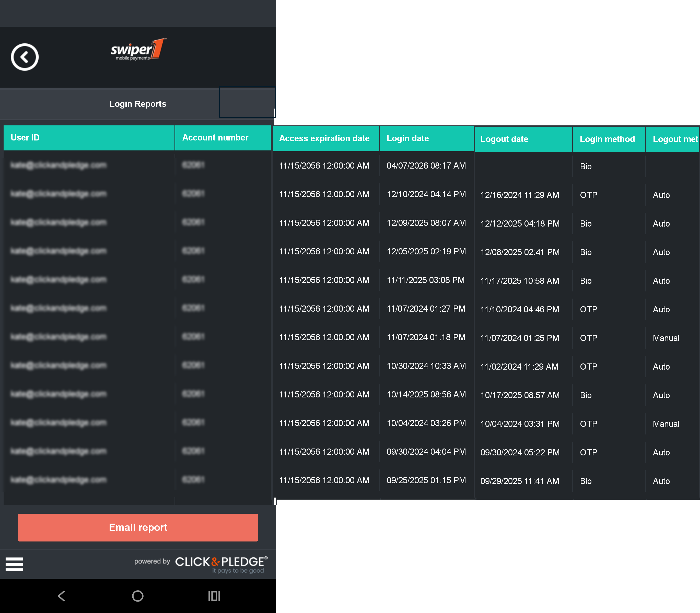The width and height of the screenshot is (700, 613).
Task: Tap the Swiper1 mobile payments logo
Action: tap(138, 49)
